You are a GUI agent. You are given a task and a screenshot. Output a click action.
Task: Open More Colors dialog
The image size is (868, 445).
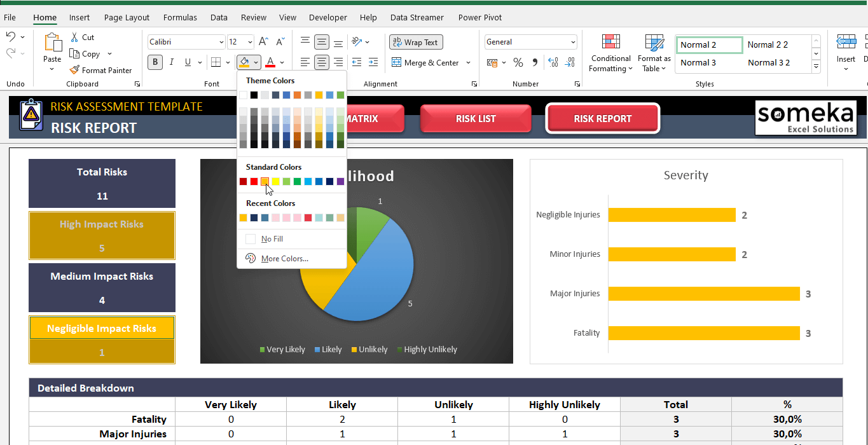pos(284,258)
